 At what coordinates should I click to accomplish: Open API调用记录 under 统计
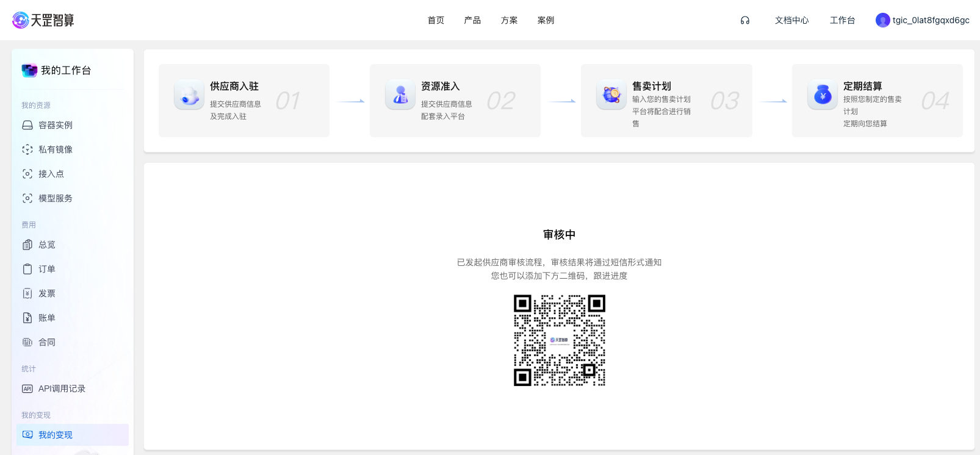coord(73,389)
